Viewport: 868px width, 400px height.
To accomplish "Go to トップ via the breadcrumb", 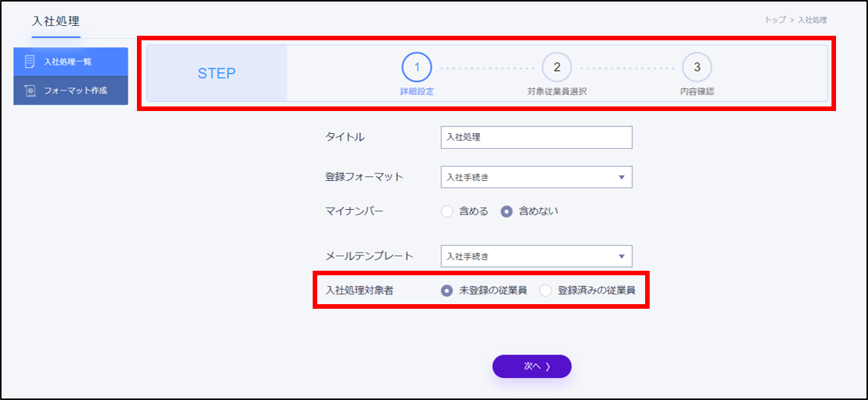I will point(775,20).
